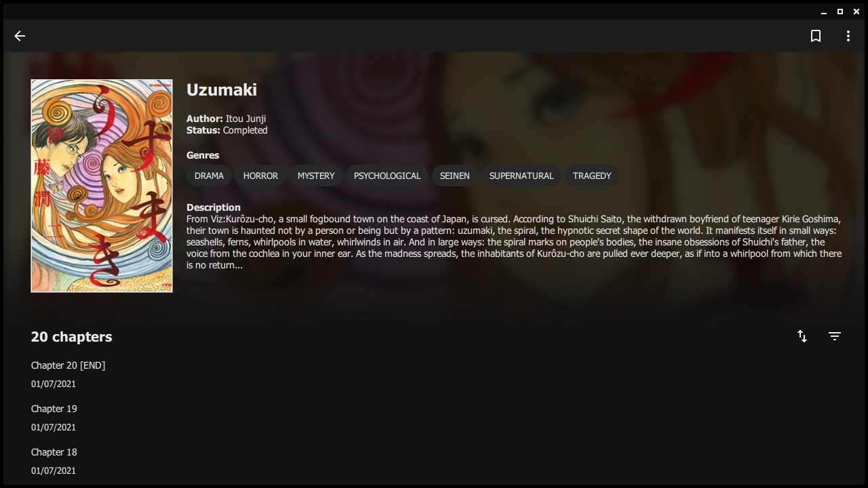Click the Uzumaki cover thumbnail
This screenshot has width=868, height=488.
point(102,186)
